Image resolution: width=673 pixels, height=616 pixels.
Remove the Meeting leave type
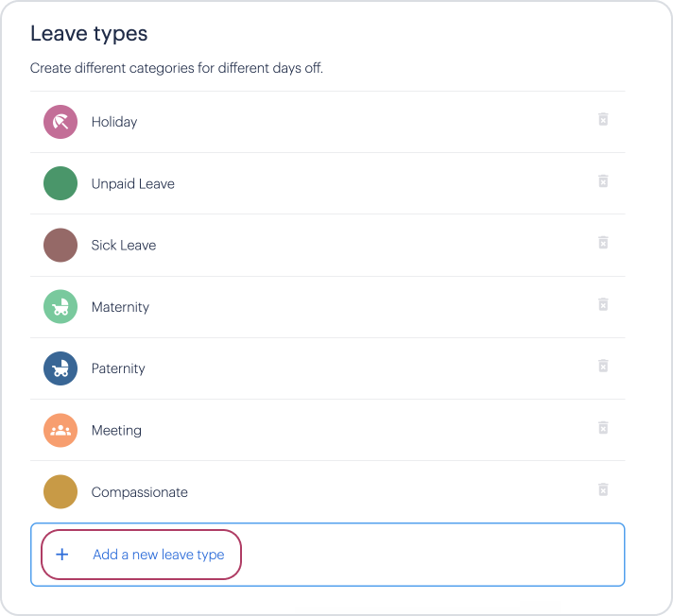pos(603,428)
